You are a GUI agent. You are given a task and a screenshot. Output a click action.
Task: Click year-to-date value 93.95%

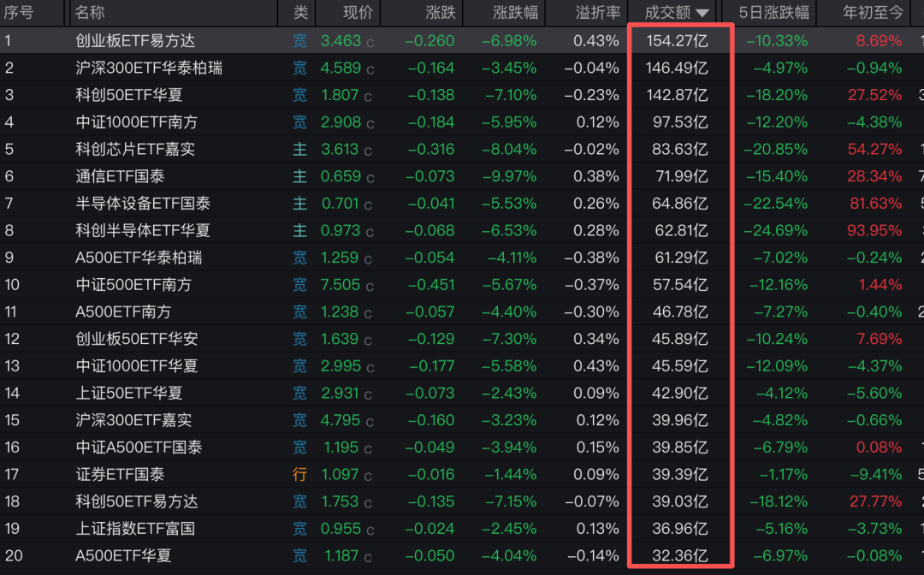874,230
